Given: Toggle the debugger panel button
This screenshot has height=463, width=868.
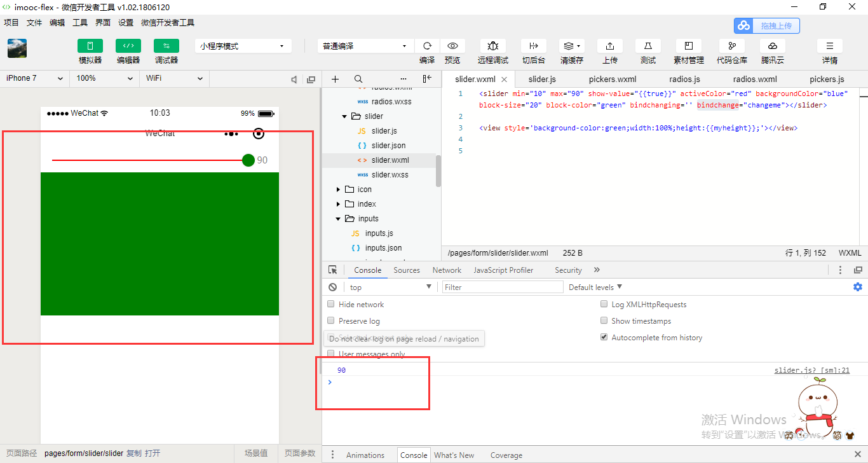Looking at the screenshot, I should point(166,46).
